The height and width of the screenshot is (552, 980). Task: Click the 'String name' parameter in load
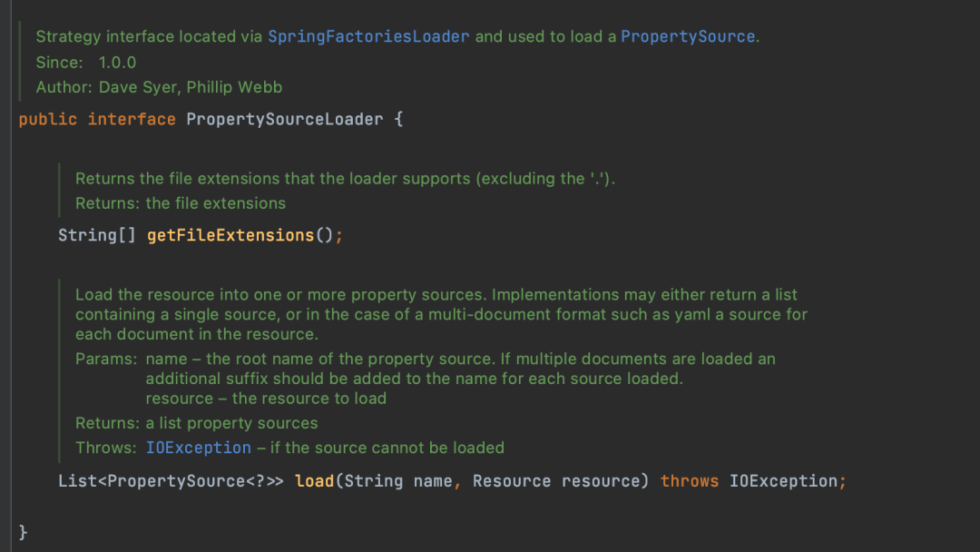(x=398, y=481)
